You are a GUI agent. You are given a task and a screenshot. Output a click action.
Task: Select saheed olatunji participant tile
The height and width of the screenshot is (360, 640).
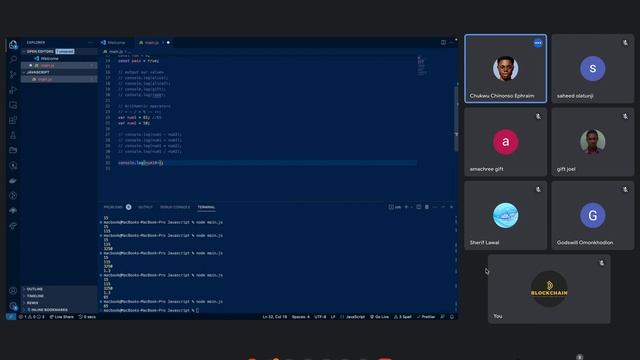point(593,69)
